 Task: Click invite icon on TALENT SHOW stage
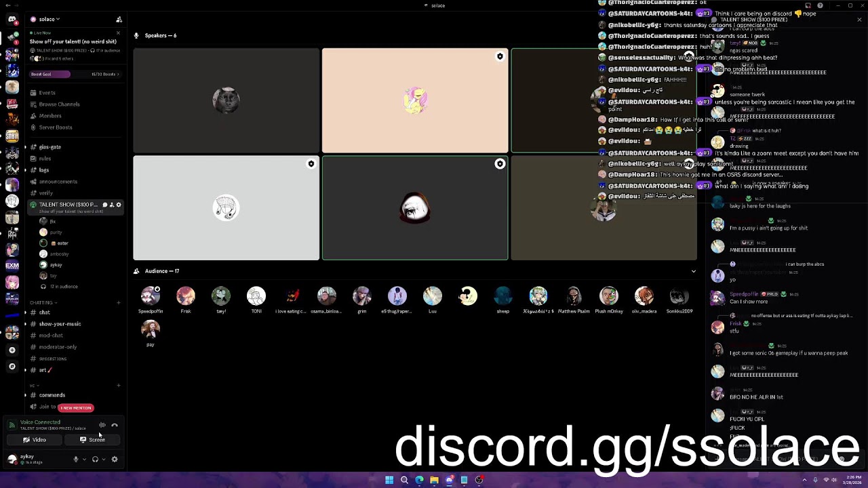pyautogui.click(x=112, y=205)
